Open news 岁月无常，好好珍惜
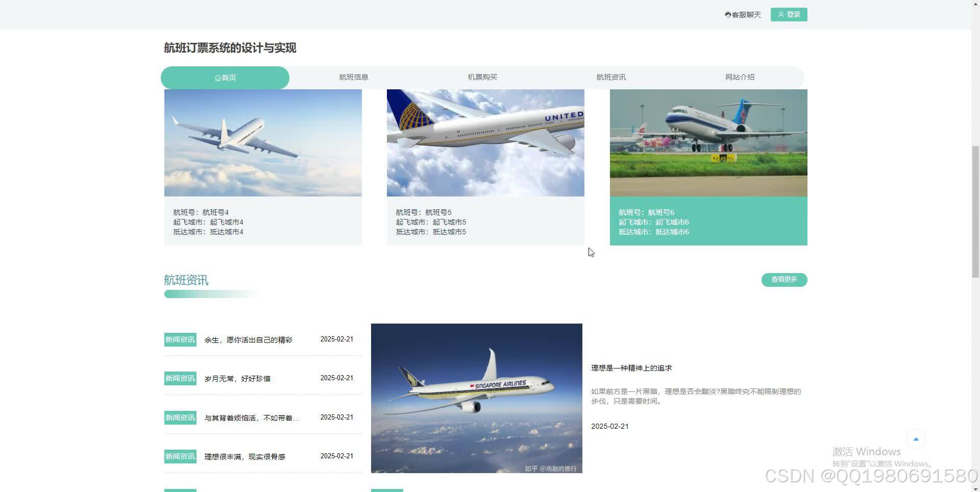 point(237,379)
